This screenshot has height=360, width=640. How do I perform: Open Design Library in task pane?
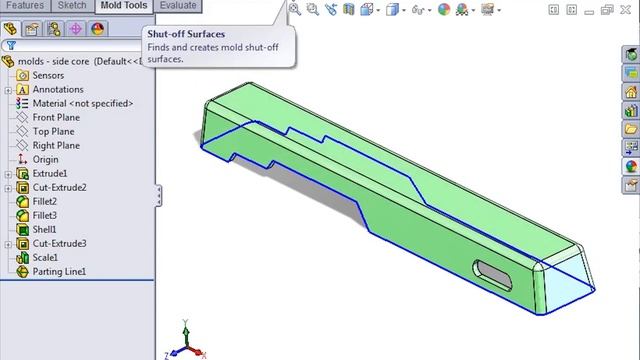631,73
